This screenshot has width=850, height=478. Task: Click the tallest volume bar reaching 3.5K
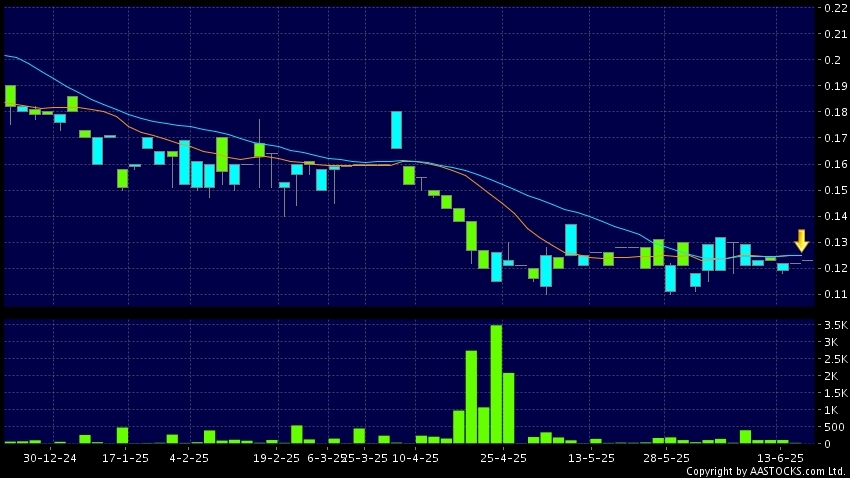496,384
